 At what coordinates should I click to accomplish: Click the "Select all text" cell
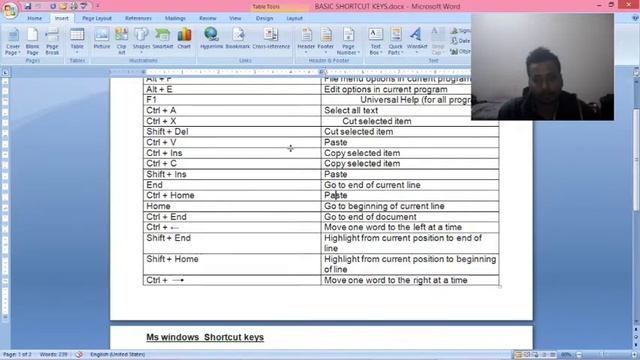click(410, 111)
